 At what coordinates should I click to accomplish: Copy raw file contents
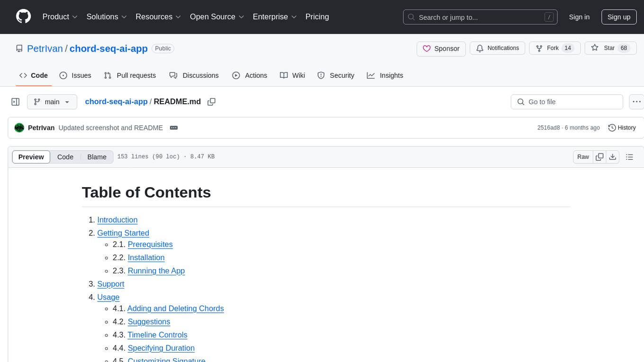tap(599, 157)
